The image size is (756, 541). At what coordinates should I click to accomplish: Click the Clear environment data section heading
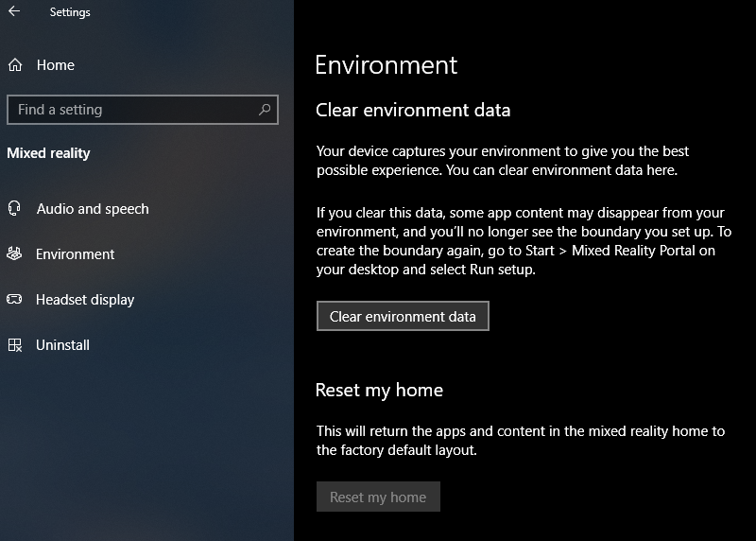tap(413, 110)
